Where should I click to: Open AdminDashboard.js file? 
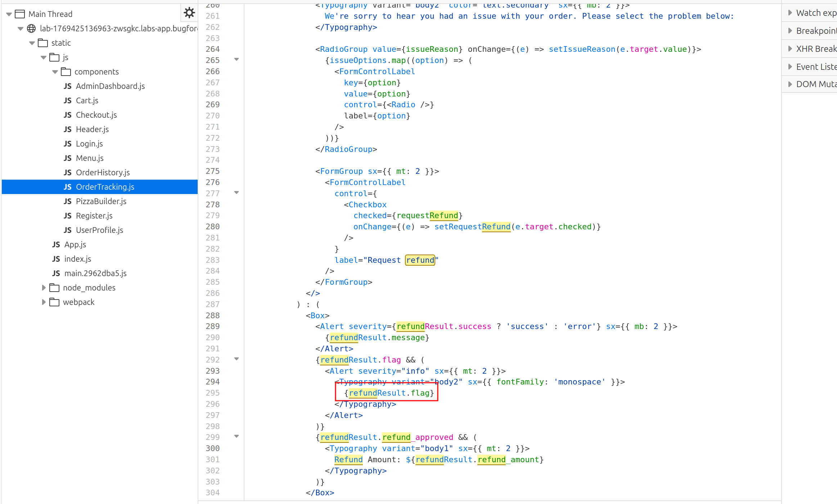(x=110, y=86)
